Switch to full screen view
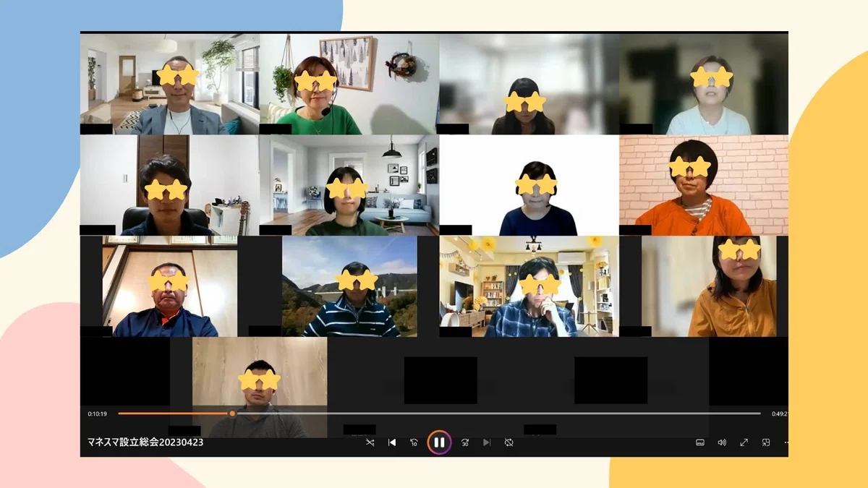 (x=744, y=442)
